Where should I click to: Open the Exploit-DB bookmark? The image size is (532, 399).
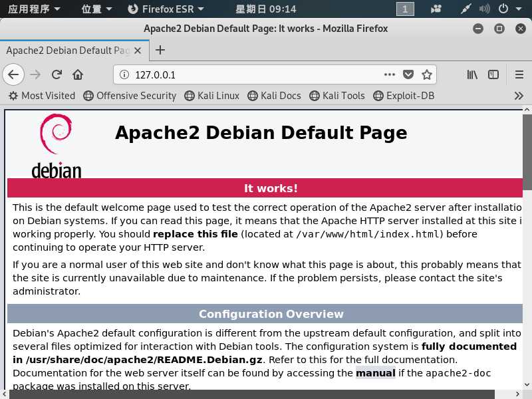pos(404,96)
